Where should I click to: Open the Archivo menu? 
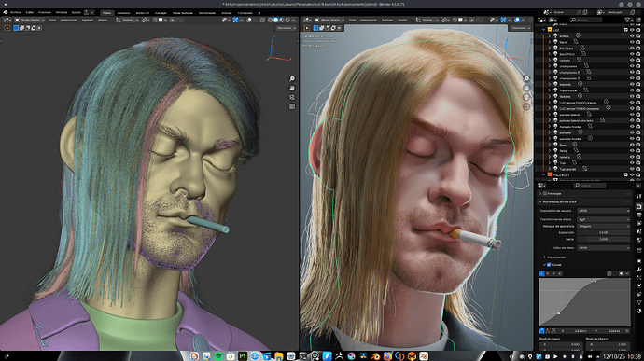16,13
